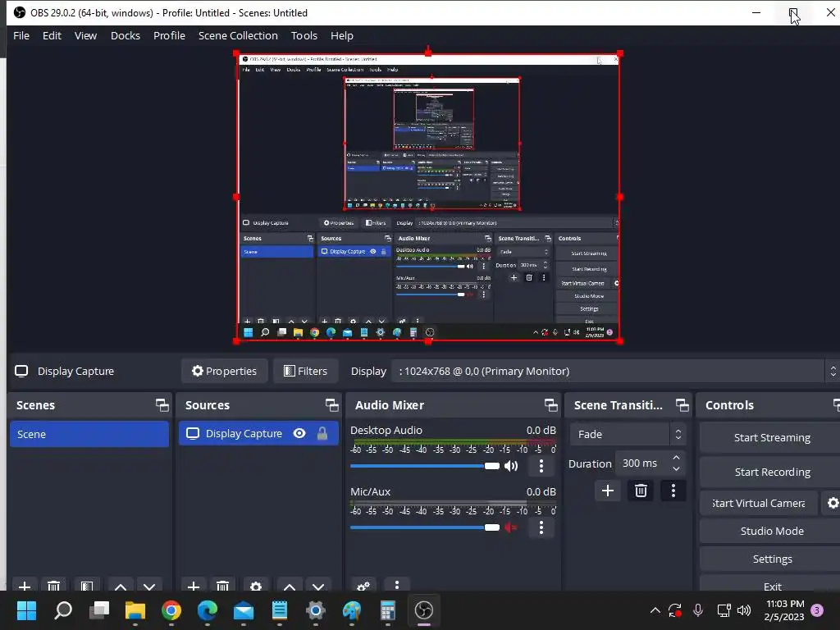The width and height of the screenshot is (840, 630).
Task: Open advanced audio properties gears icon
Action: click(x=363, y=586)
